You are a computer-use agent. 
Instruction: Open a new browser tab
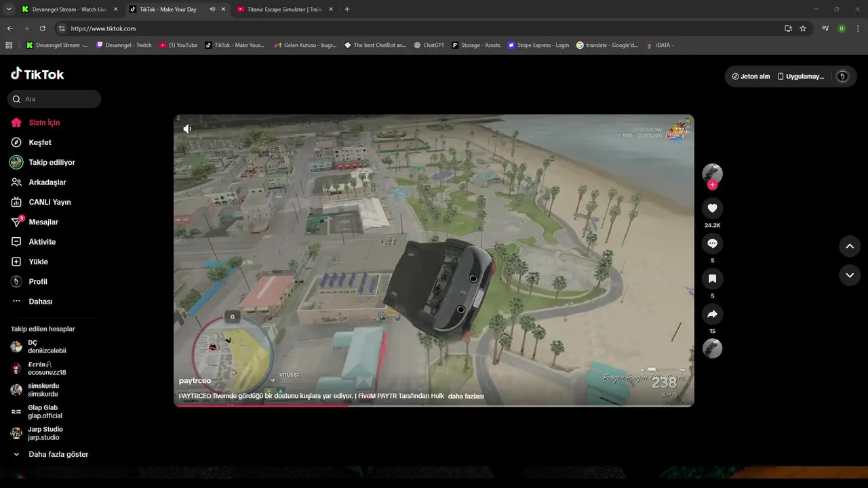point(347,9)
